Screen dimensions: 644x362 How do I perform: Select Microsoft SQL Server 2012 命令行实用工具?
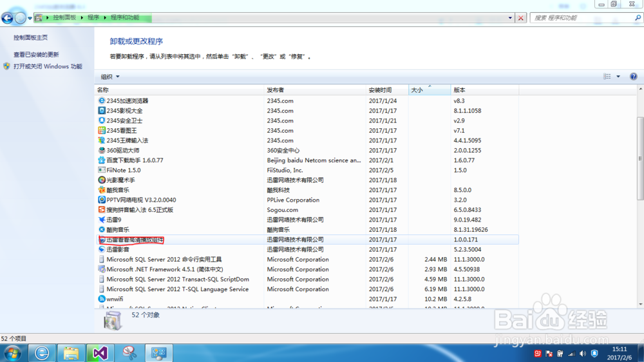(x=164, y=260)
